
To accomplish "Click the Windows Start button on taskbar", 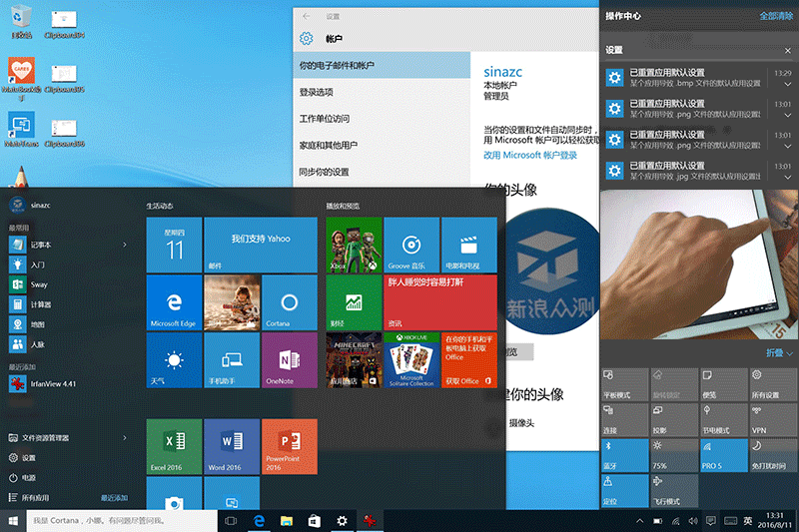I will click(14, 521).
